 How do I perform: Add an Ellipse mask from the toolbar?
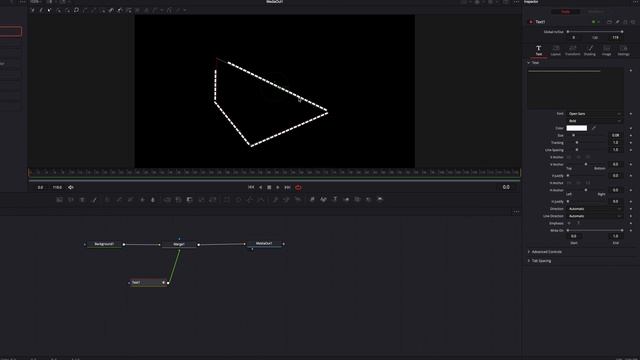coord(238,200)
